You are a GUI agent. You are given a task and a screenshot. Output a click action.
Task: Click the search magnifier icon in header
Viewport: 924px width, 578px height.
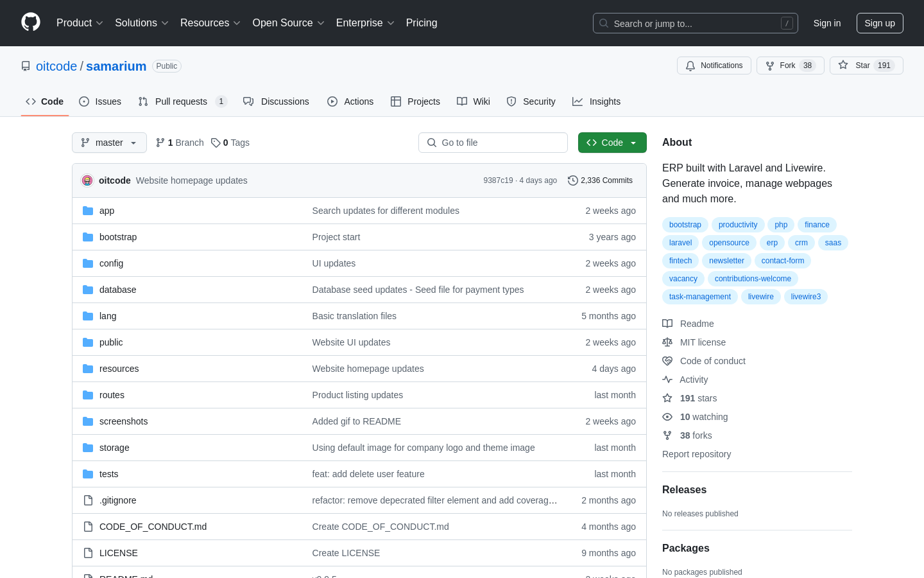604,23
